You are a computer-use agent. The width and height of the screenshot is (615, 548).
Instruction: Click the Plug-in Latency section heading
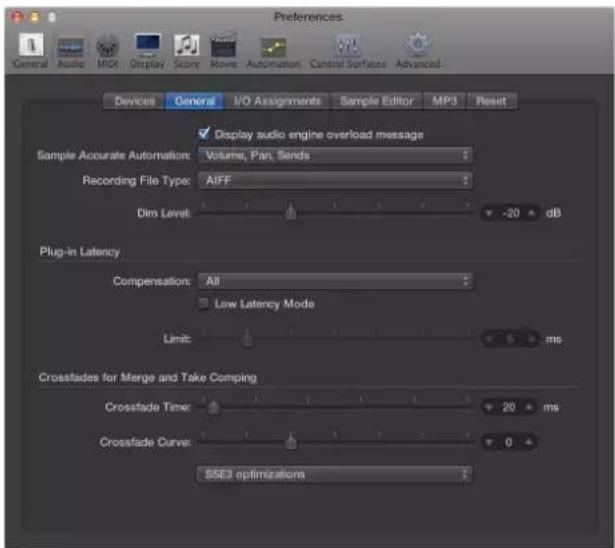click(80, 252)
